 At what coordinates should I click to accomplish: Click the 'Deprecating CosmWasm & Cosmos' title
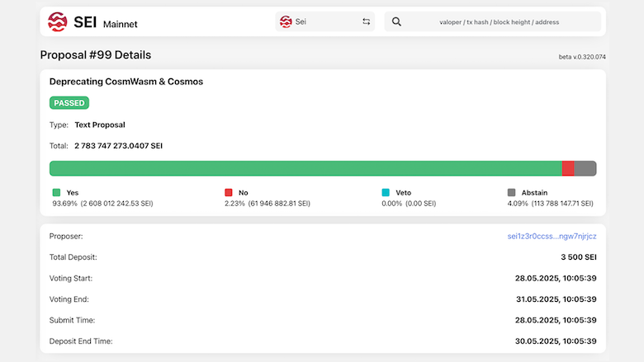click(126, 82)
